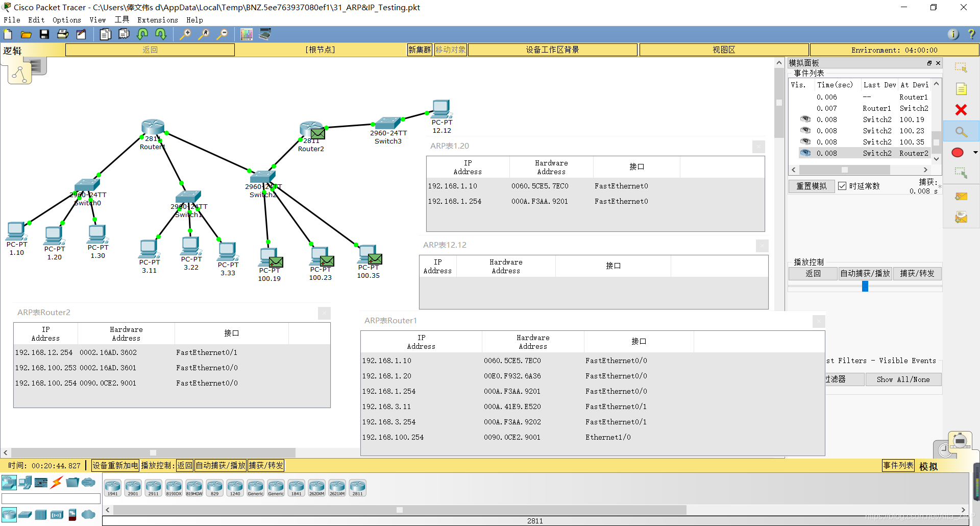Select the End Devices category icon
Screen dimensions: 980x526
click(x=25, y=482)
